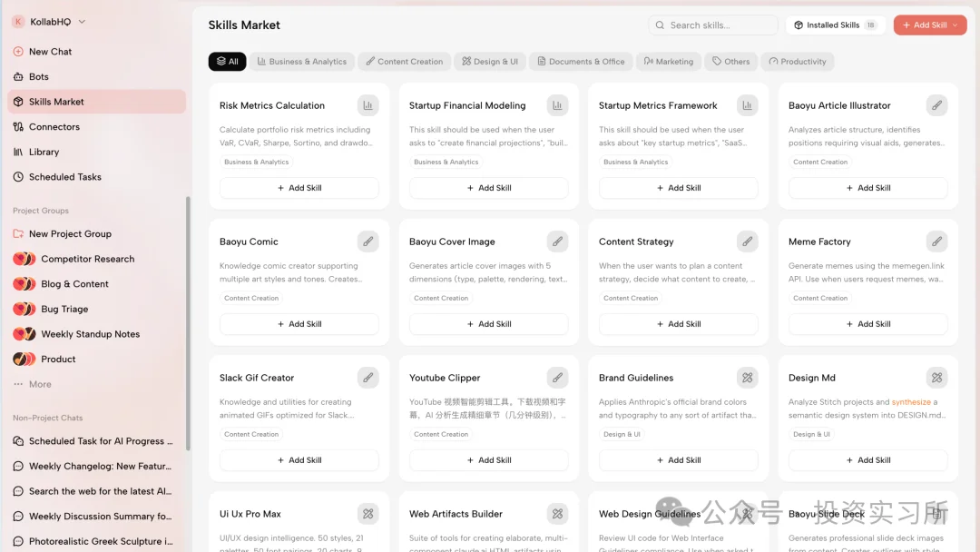Screen dimensions: 980x552
Task: Open the Bots sidebar icon
Action: click(18, 77)
